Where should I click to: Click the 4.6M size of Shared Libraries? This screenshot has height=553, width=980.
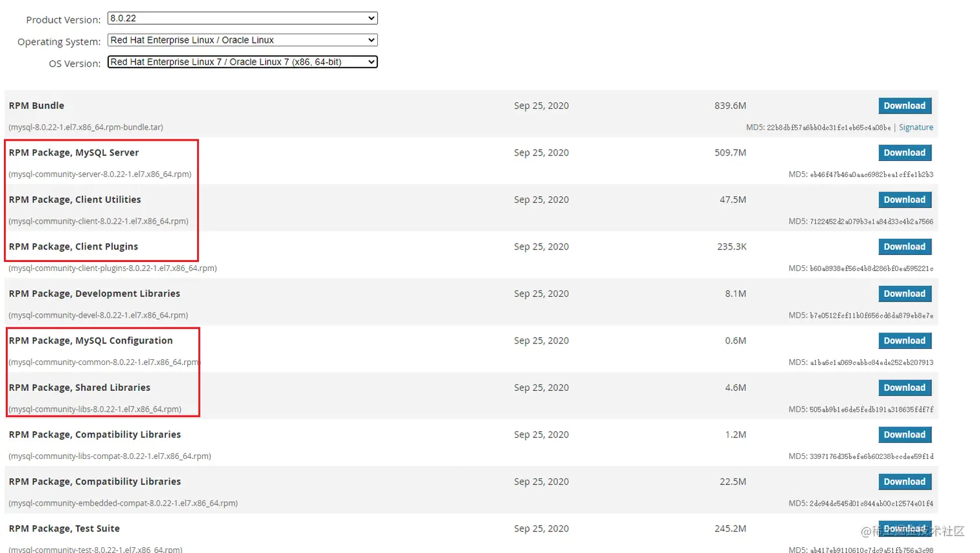[x=736, y=388]
